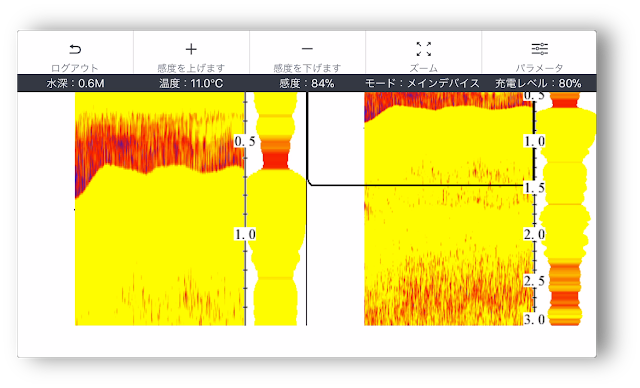The width and height of the screenshot is (640, 388).
Task: Click the minus icon to lower sensitivity
Action: [x=307, y=49]
